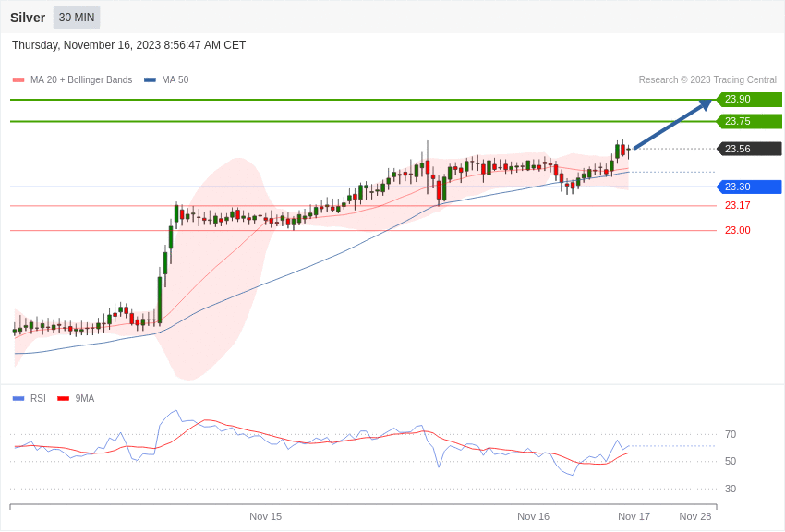Toggle the 9MA legend label
785x532 pixels.
85,398
